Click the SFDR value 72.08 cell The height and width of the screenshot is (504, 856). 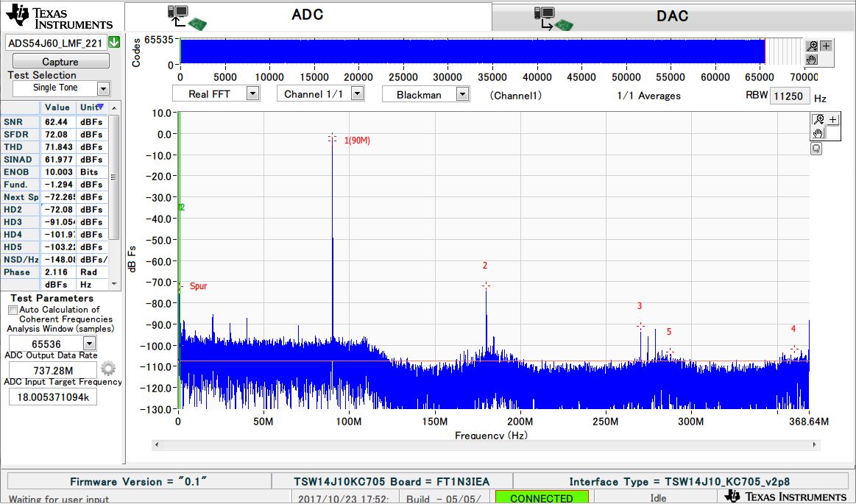point(58,134)
